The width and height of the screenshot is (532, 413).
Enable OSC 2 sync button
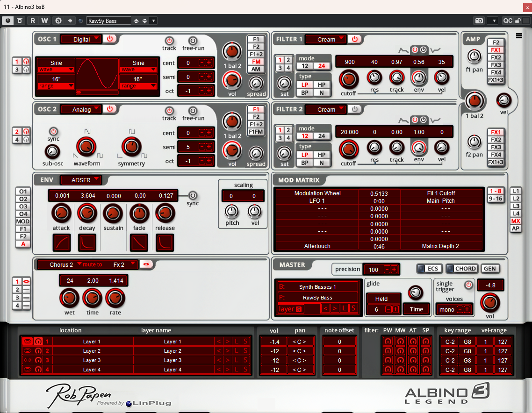(x=53, y=131)
